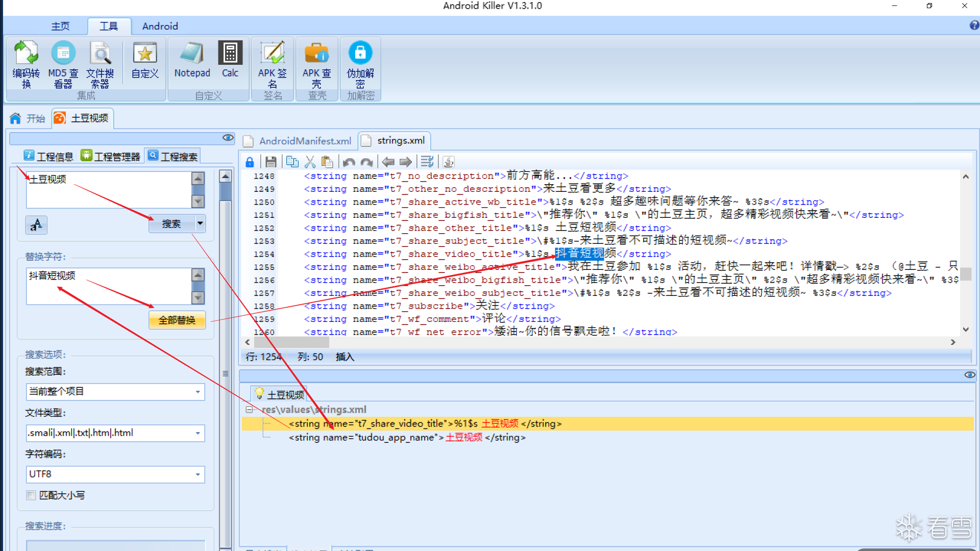Switch to the AndroidManifest.xml tab
The image size is (980, 551).
305,141
